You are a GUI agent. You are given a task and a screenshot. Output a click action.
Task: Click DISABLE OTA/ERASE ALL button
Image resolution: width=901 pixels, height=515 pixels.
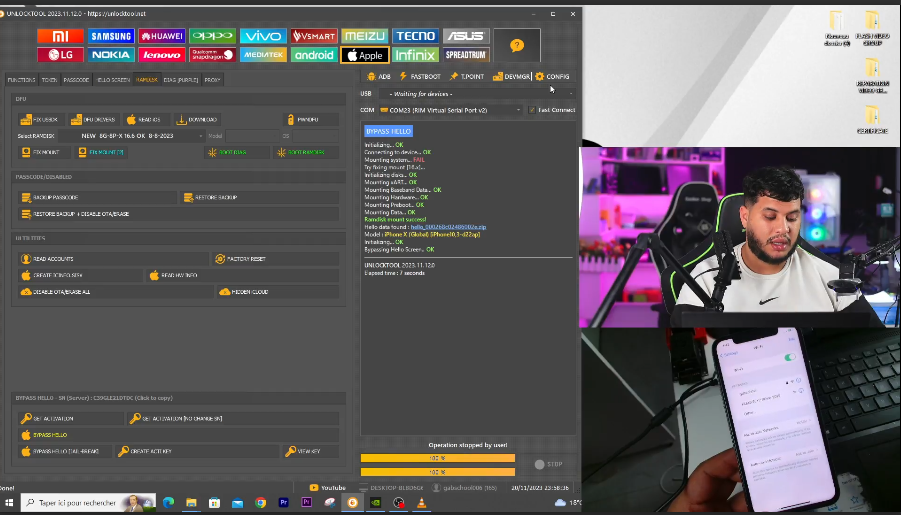115,292
